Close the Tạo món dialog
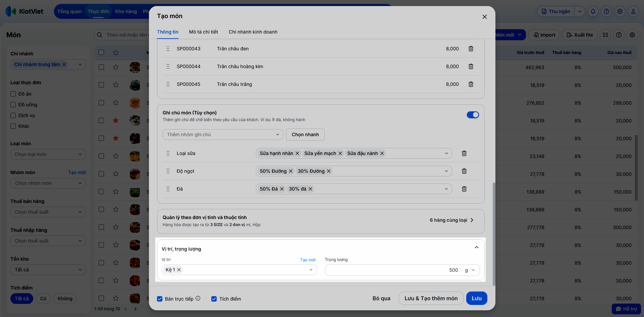This screenshot has height=317, width=644. pyautogui.click(x=484, y=17)
